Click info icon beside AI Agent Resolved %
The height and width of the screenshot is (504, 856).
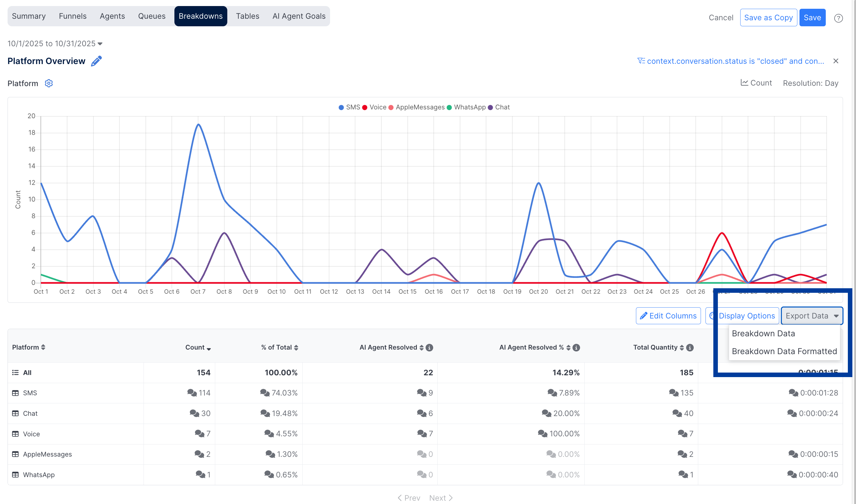pos(576,347)
